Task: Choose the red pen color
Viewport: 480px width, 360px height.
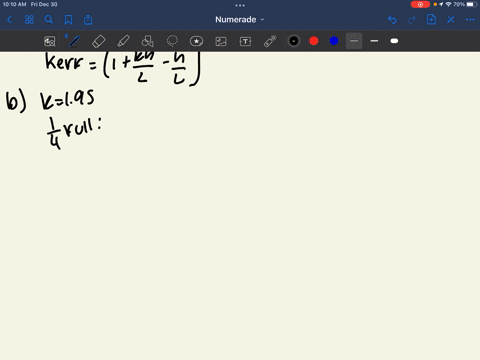Action: (314, 41)
